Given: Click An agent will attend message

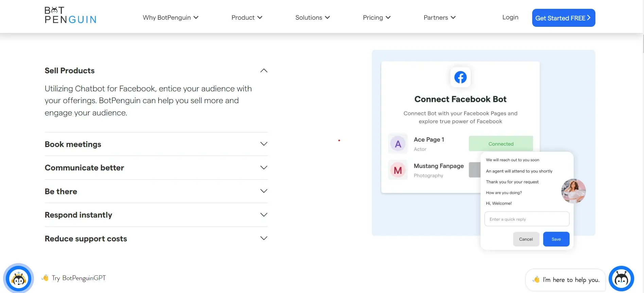Looking at the screenshot, I should [x=519, y=171].
